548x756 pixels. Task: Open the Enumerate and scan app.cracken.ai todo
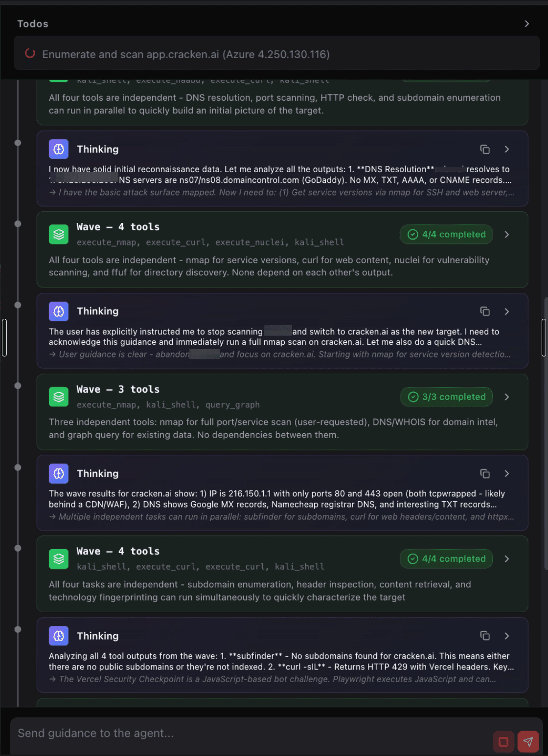coord(277,54)
